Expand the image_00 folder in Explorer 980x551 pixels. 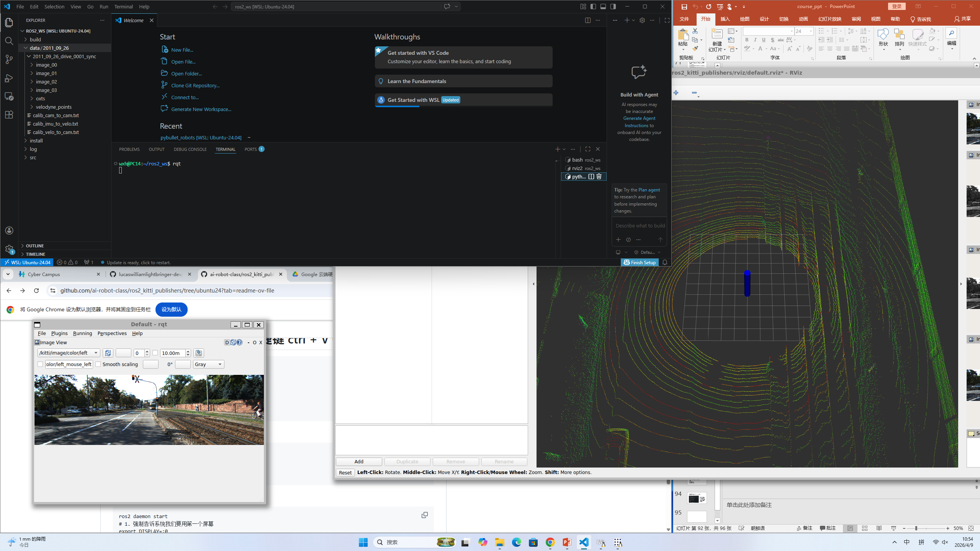click(x=46, y=65)
